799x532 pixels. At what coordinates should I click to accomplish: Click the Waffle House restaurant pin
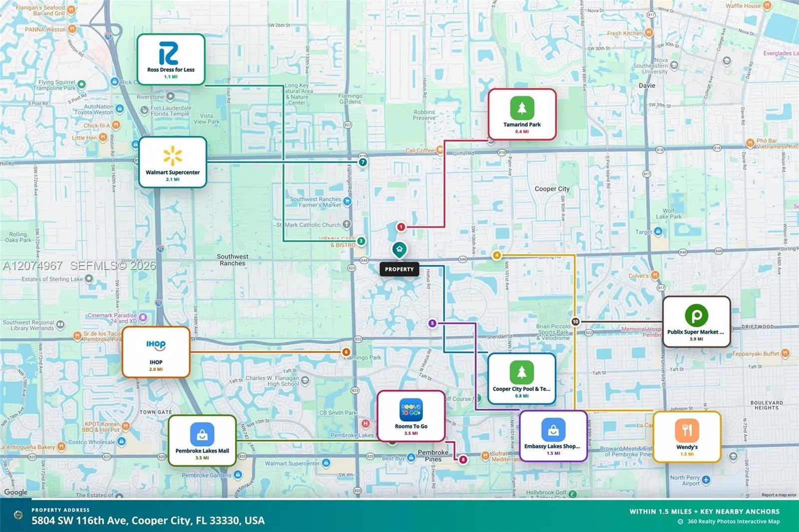(x=767, y=5)
